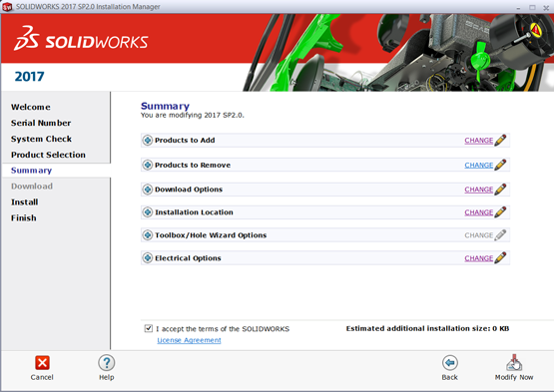Viewport: 554px width, 392px height.
Task: Go back using the blue arrow icon
Action: point(450,363)
